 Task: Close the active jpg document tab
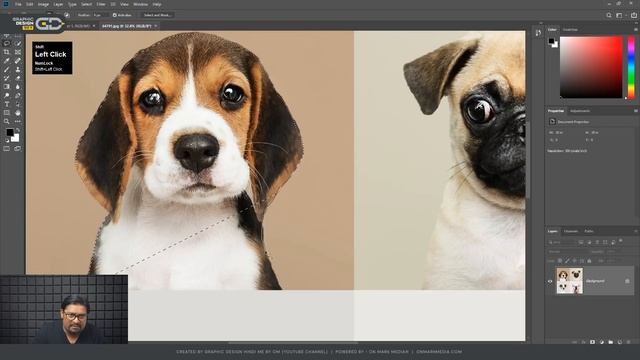point(156,26)
